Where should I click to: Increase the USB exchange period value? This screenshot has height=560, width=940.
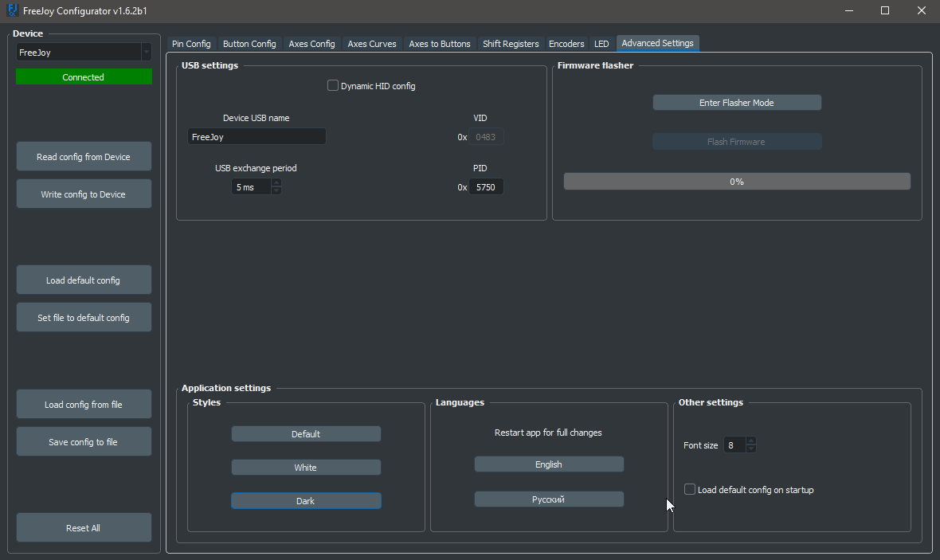click(276, 182)
